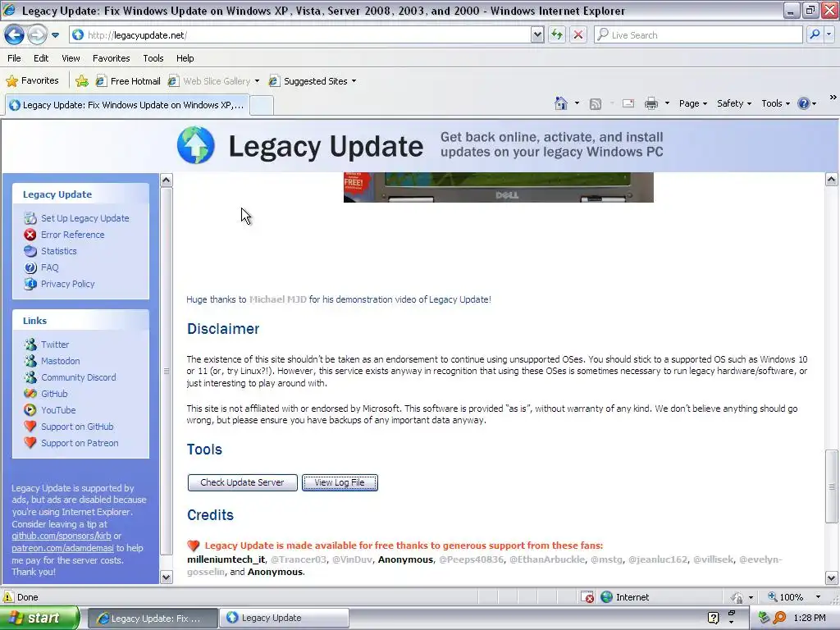This screenshot has width=840, height=630.
Task: Click the taskbar help question mark icon
Action: coord(713,618)
